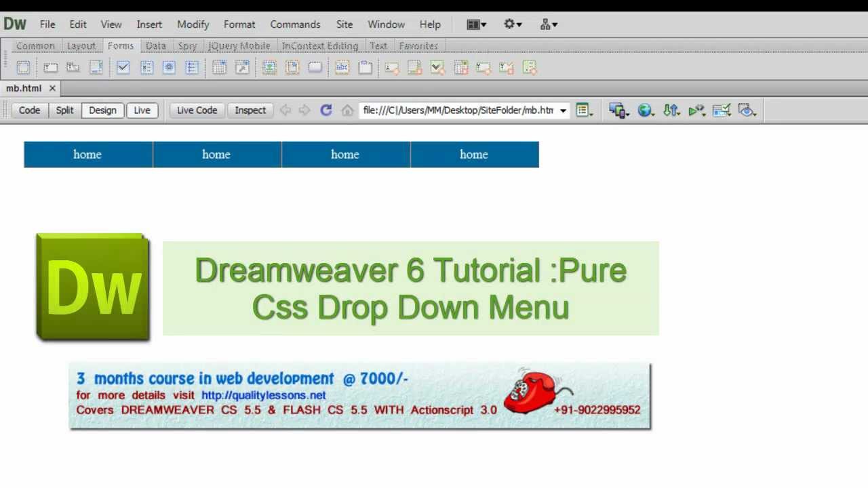The image size is (868, 488).
Task: Open the File Management dropdown
Action: [x=671, y=110]
